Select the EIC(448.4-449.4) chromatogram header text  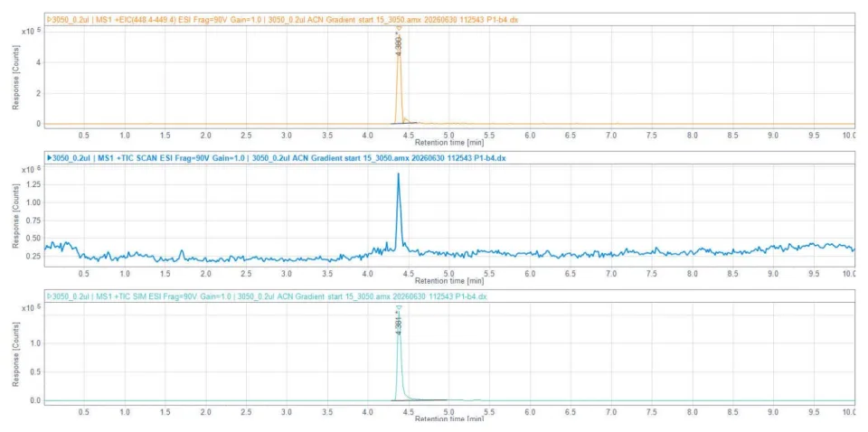(x=286, y=19)
